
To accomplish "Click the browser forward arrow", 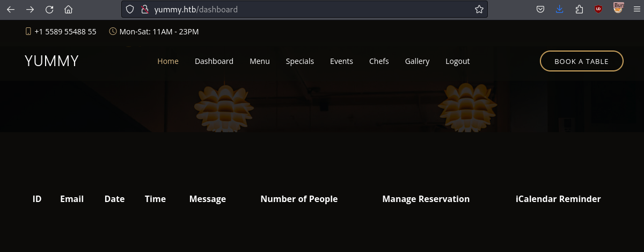I will coord(30,9).
